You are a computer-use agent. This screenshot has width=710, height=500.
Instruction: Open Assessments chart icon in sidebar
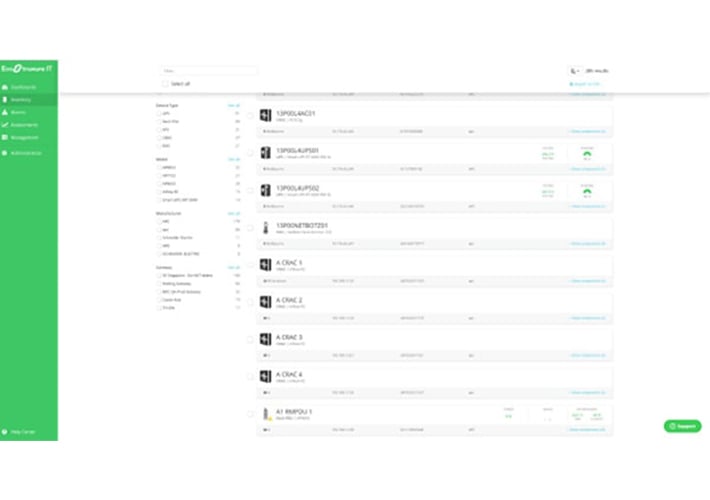5,125
